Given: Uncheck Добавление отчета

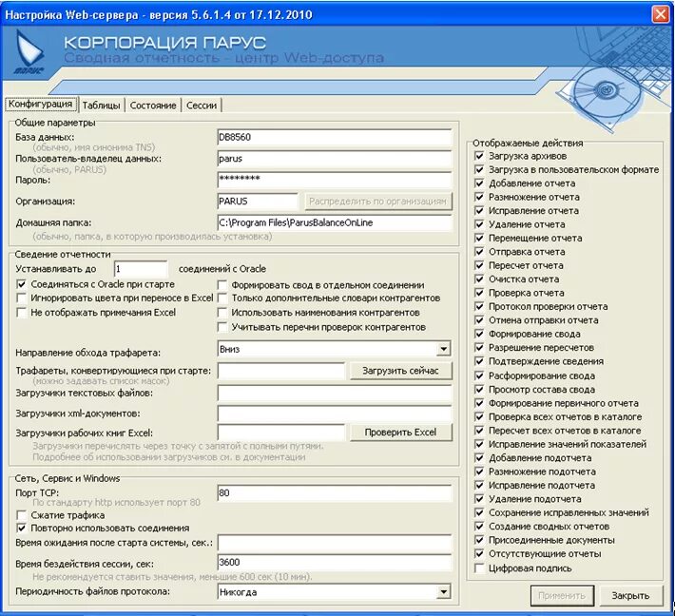Looking at the screenshot, I should (479, 183).
